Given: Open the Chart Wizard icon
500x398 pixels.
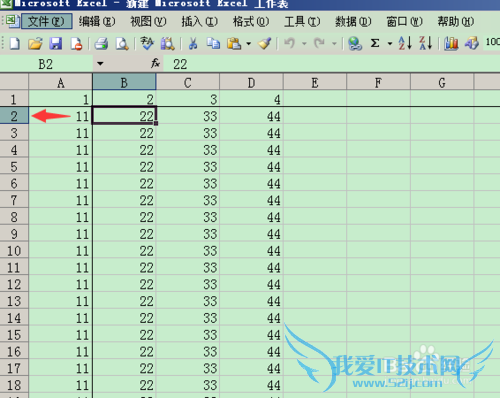Looking at the screenshot, I should click(x=451, y=43).
